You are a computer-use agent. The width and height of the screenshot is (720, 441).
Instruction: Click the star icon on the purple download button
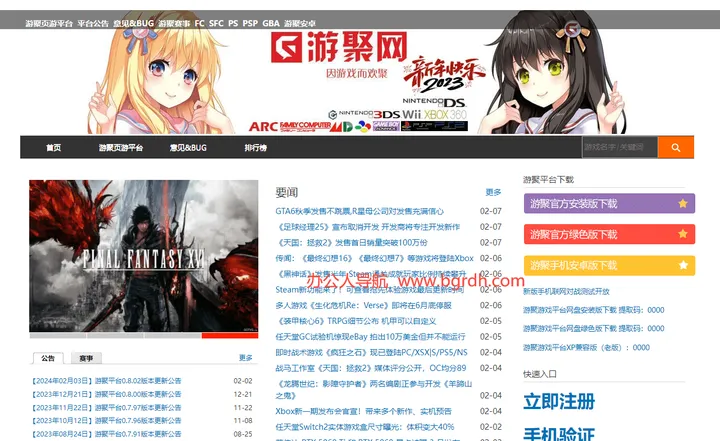(x=683, y=203)
